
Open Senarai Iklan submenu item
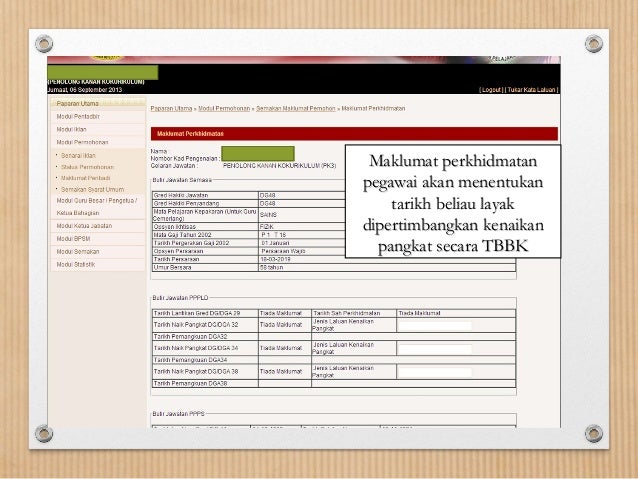pos(78,155)
